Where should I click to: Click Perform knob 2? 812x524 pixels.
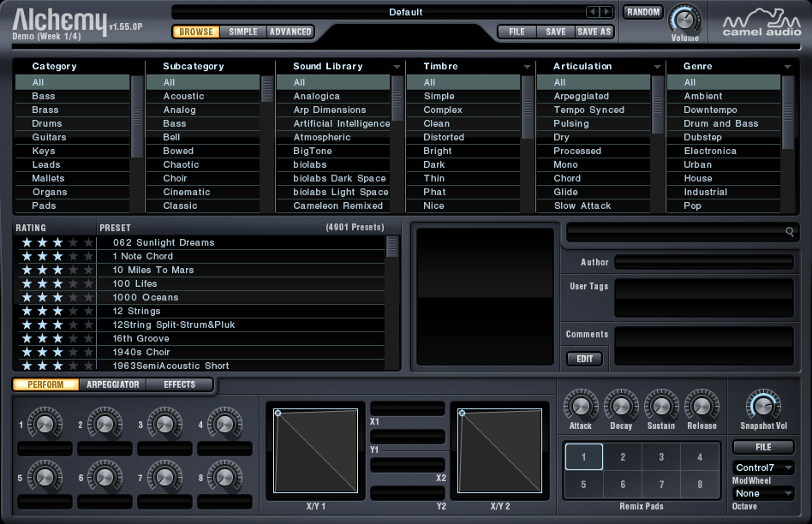104,424
